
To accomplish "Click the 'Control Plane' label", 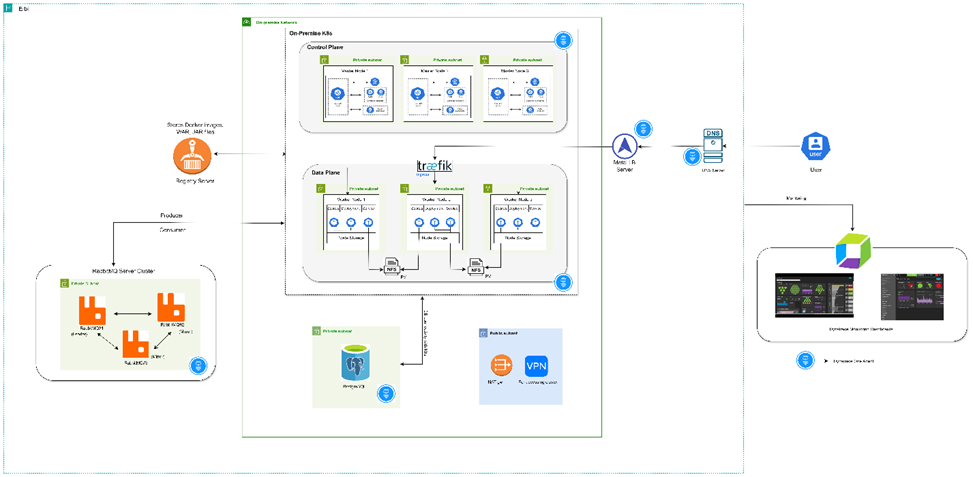I will pos(323,47).
